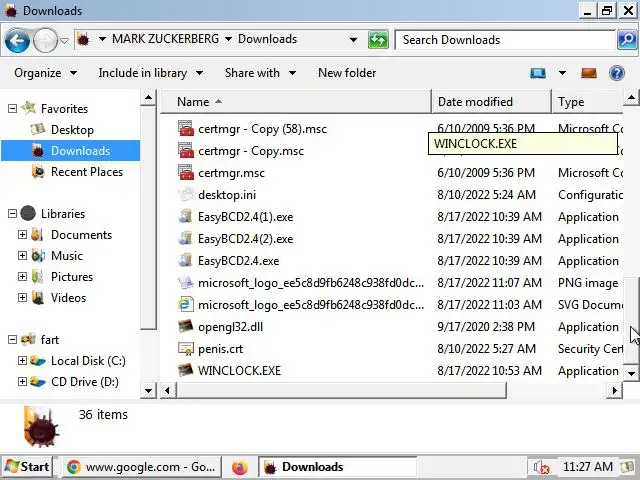Screen dimensions: 640x480
Task: Select the microsoft_logo SVG document icon
Action: coord(186,304)
